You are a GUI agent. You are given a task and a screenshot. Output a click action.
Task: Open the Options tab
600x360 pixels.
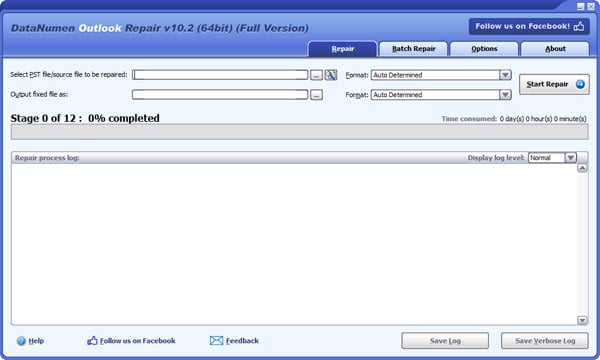pos(484,49)
